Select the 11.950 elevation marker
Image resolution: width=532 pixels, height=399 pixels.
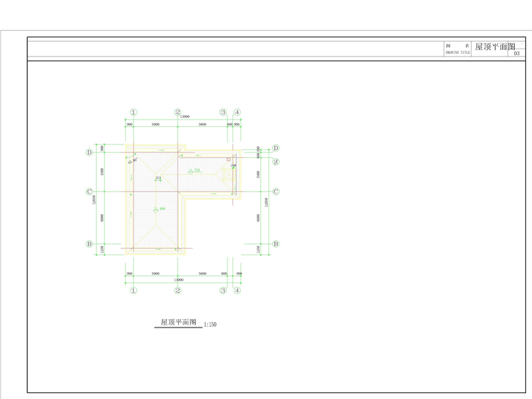click(159, 209)
